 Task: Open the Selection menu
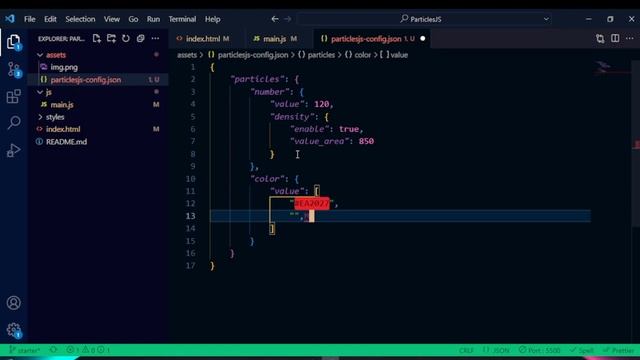pos(80,19)
